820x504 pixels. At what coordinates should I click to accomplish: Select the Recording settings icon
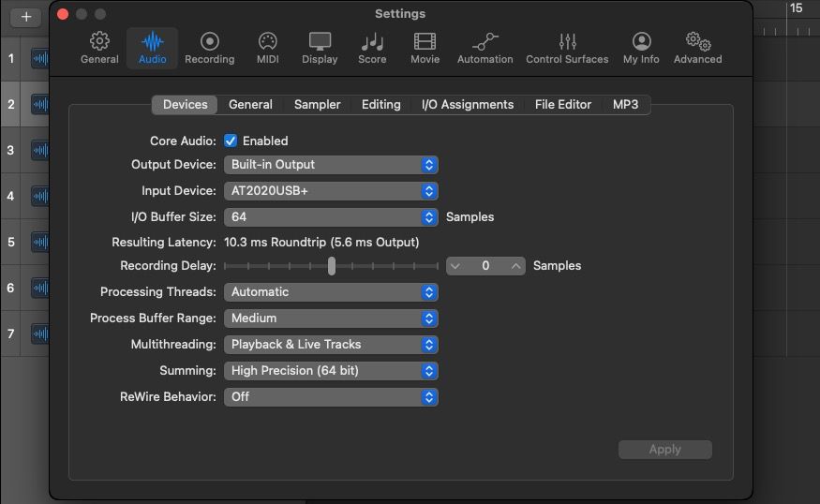pos(209,41)
